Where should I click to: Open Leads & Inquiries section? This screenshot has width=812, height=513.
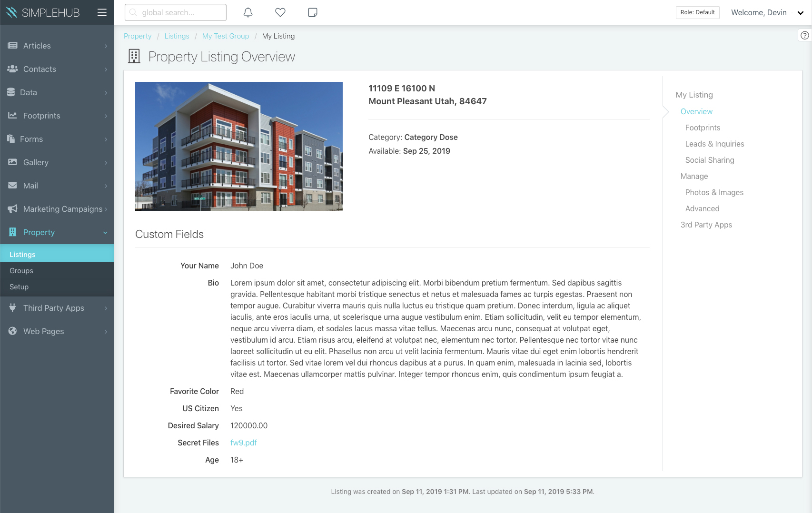(714, 144)
